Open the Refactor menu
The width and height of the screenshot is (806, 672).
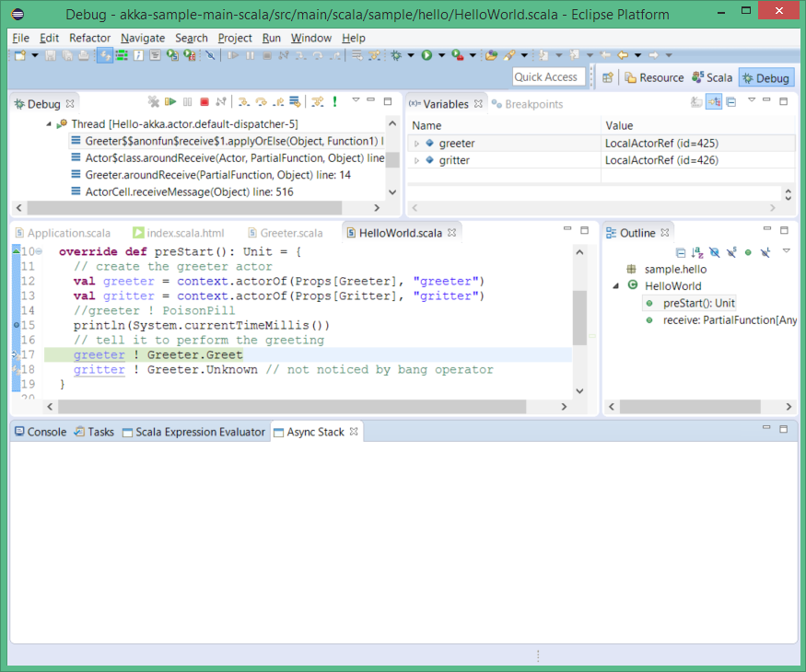[89, 38]
